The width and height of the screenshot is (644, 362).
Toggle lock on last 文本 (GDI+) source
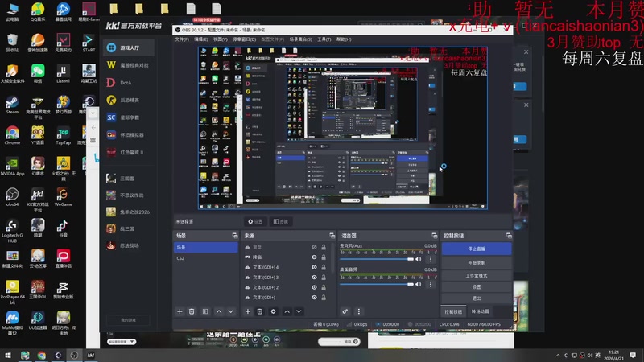coord(324,297)
